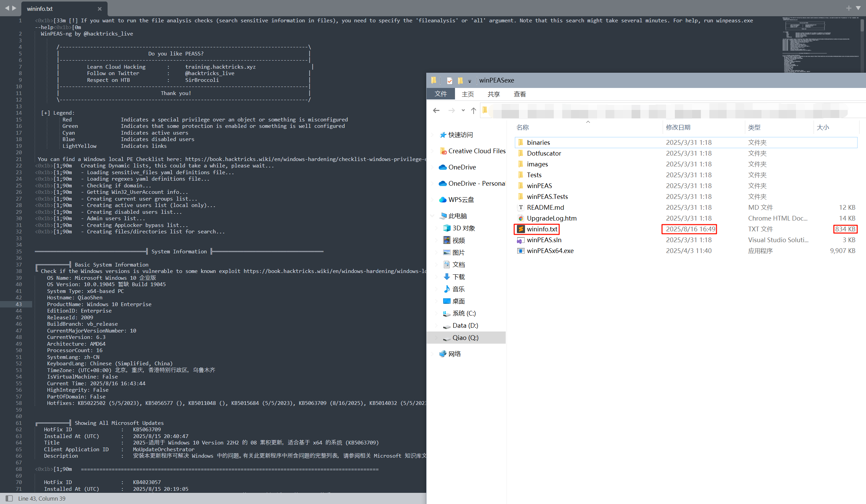Viewport: 866px width, 504px height.
Task: Open quick access toolbar customize dropdown
Action: coord(470,82)
